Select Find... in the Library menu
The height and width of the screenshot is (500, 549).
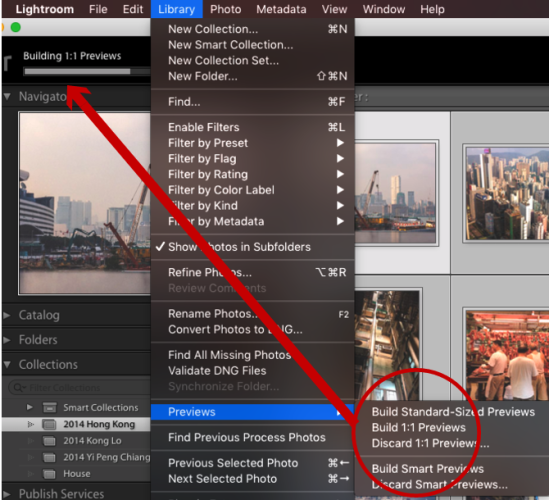(x=252, y=102)
